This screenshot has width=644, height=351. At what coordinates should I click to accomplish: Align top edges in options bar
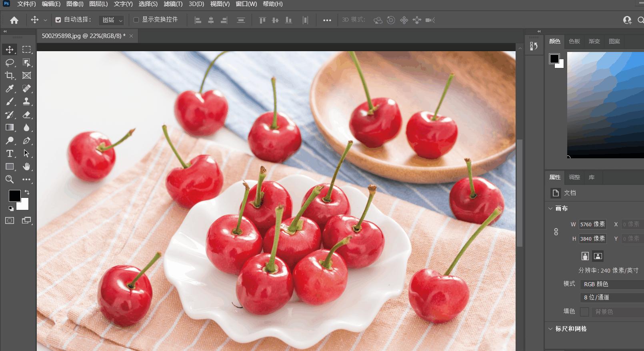(262, 20)
